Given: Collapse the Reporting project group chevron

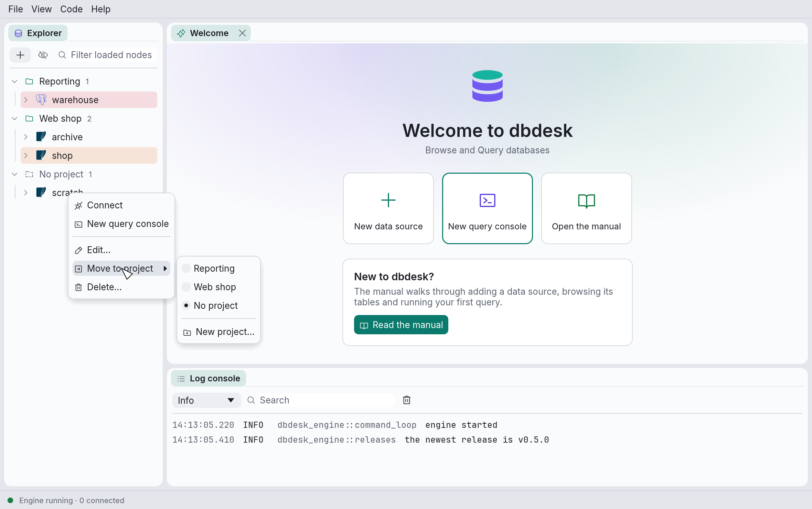Looking at the screenshot, I should pos(14,82).
